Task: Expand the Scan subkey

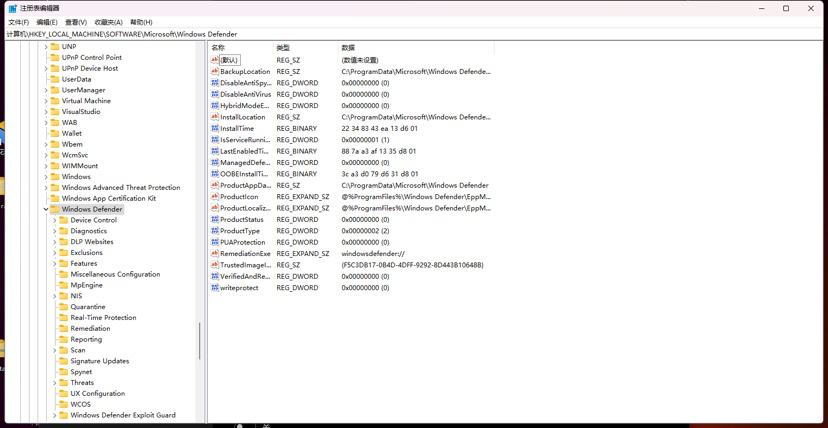Action: pyautogui.click(x=54, y=350)
